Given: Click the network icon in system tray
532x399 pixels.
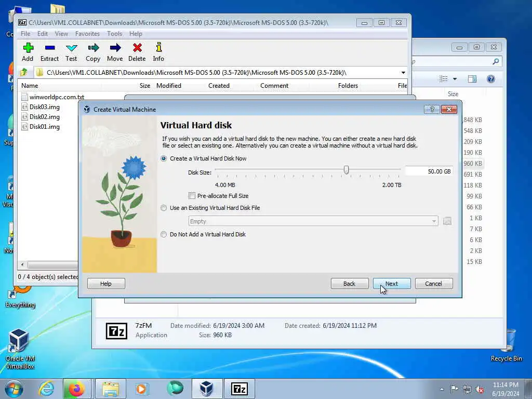Looking at the screenshot, I should pos(467,389).
